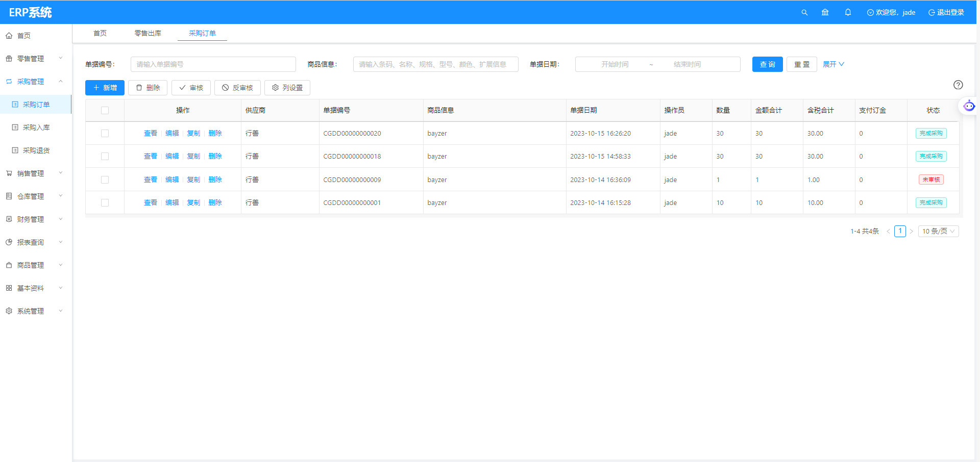Click the 反审核 un-approve button
The height and width of the screenshot is (462, 980).
[x=237, y=88]
